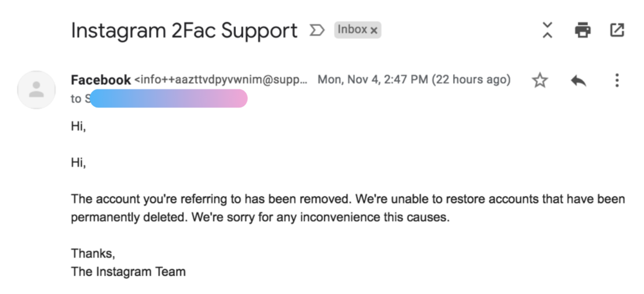The width and height of the screenshot is (644, 294).
Task: Reply to the Facebook email
Action: (x=578, y=81)
